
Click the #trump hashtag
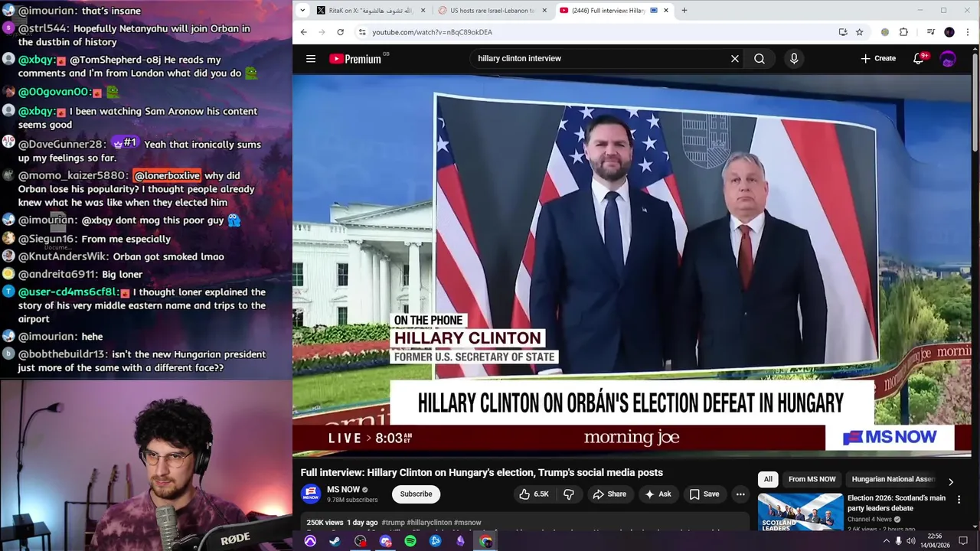[x=393, y=523]
